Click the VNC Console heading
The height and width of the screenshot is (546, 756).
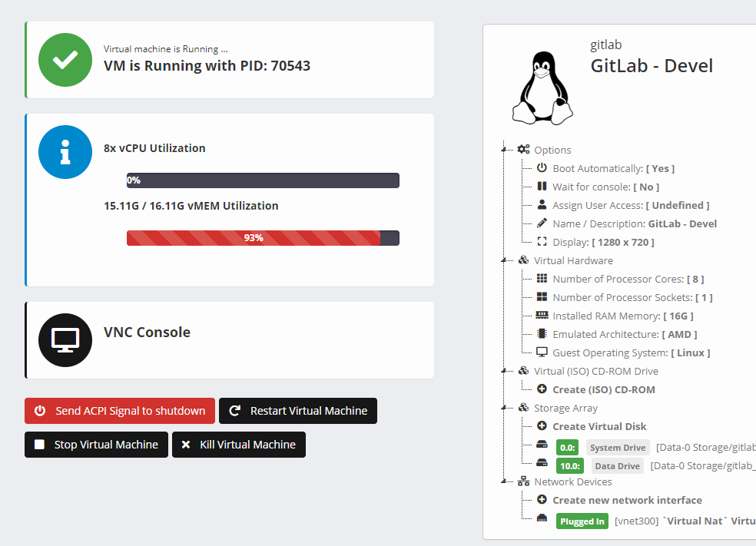147,332
